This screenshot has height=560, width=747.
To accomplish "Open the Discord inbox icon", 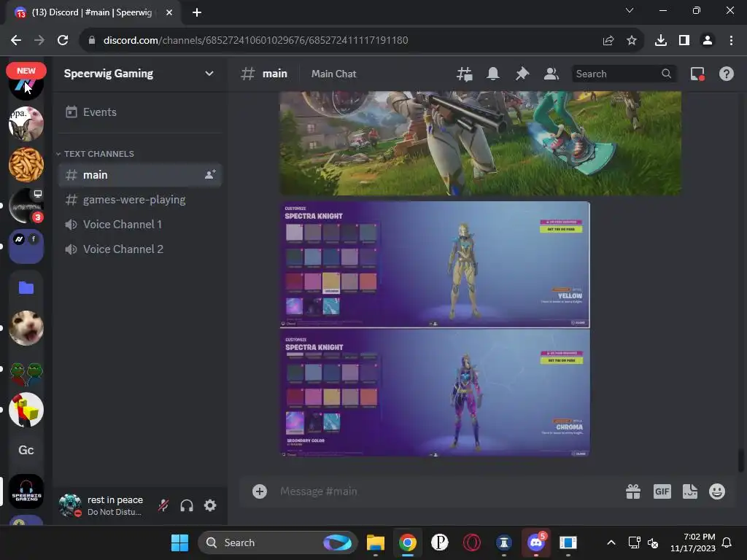I will click(697, 74).
